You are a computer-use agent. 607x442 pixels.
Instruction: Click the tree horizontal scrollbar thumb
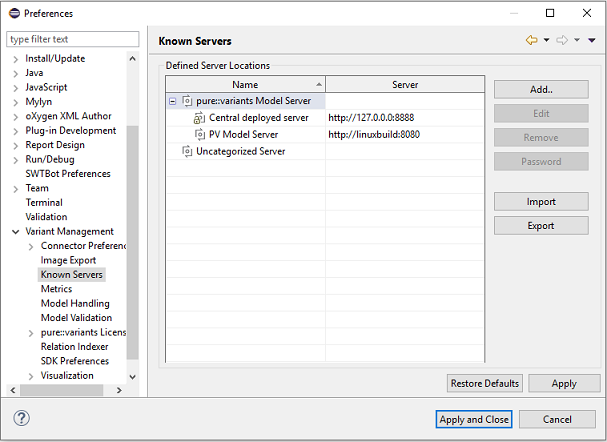pos(62,390)
